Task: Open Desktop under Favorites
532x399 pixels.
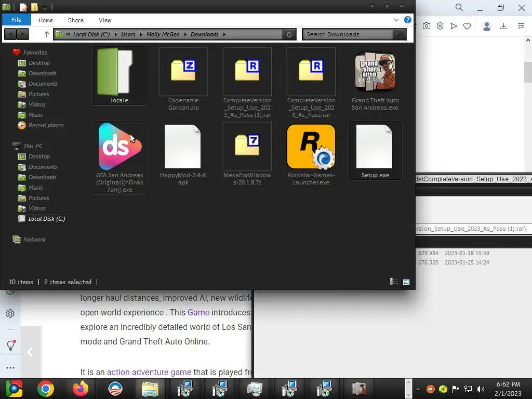Action: point(39,63)
